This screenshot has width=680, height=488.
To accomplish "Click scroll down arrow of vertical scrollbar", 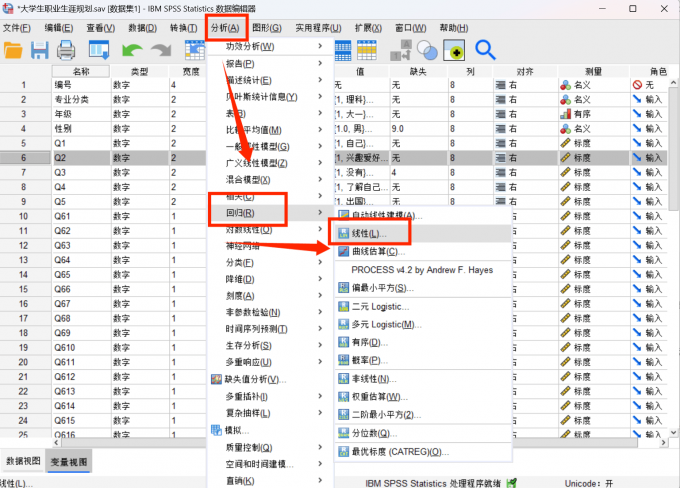I will click(x=673, y=432).
